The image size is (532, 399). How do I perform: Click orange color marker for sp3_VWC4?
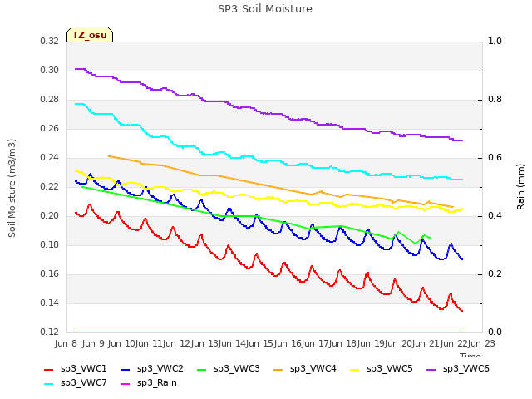[278, 370]
